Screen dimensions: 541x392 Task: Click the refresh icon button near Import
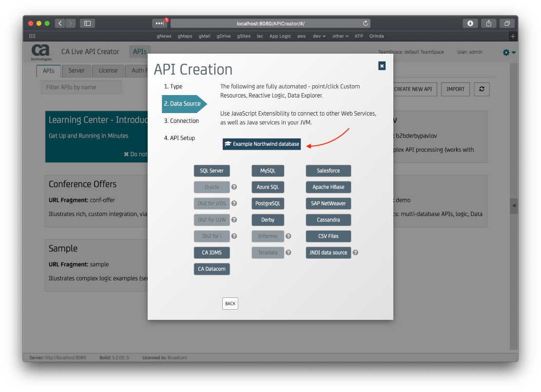point(482,89)
